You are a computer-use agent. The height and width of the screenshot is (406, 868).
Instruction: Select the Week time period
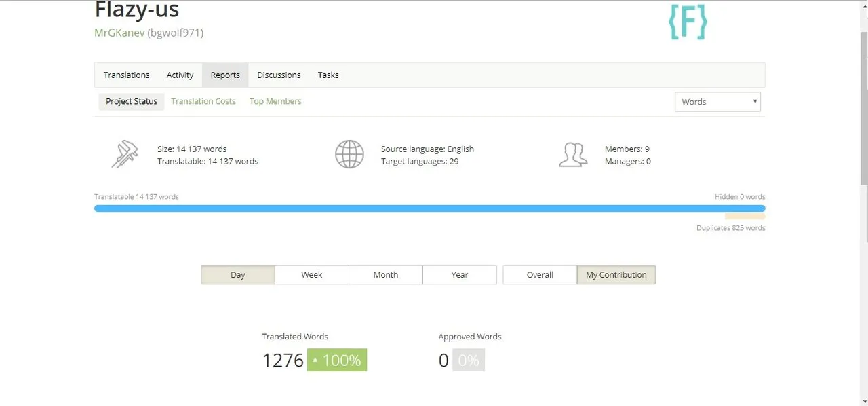point(312,275)
